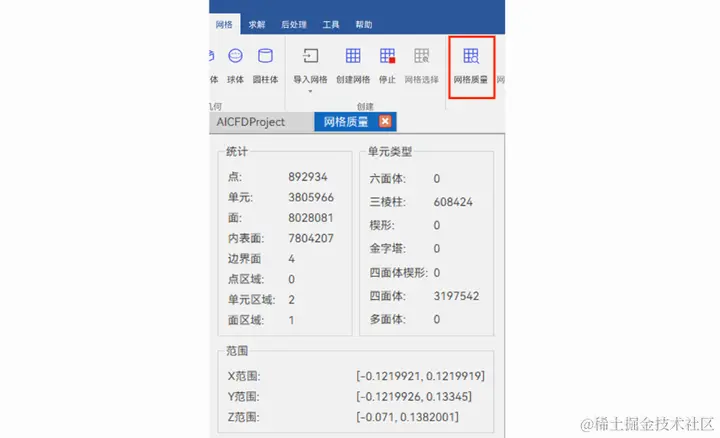Click the X范围 range value
This screenshot has width=720, height=438.
420,376
